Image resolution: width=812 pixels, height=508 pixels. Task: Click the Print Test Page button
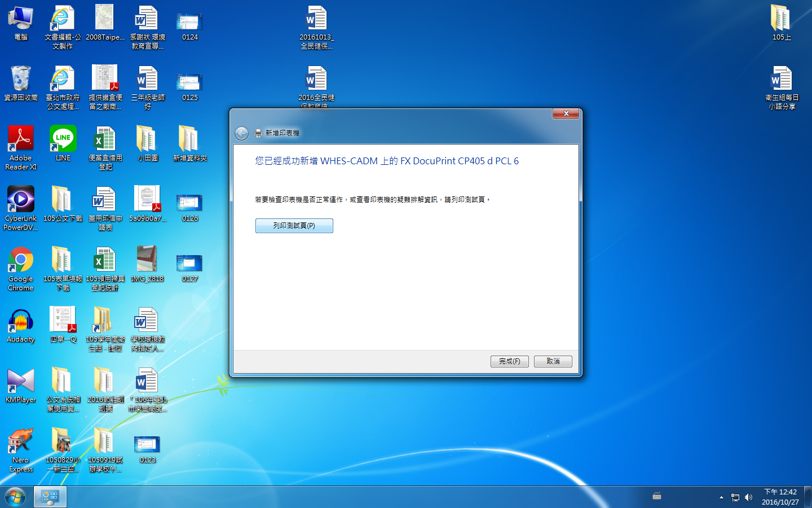point(294,226)
